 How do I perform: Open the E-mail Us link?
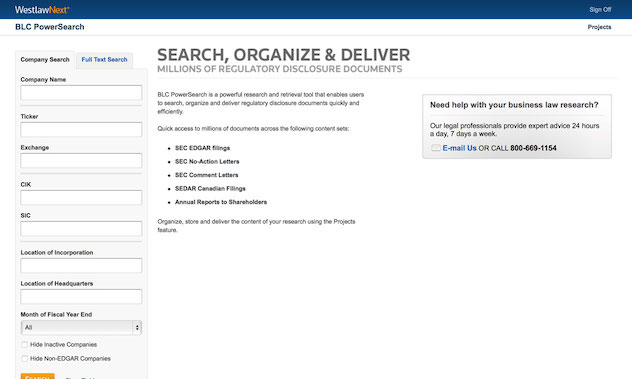pyautogui.click(x=459, y=148)
